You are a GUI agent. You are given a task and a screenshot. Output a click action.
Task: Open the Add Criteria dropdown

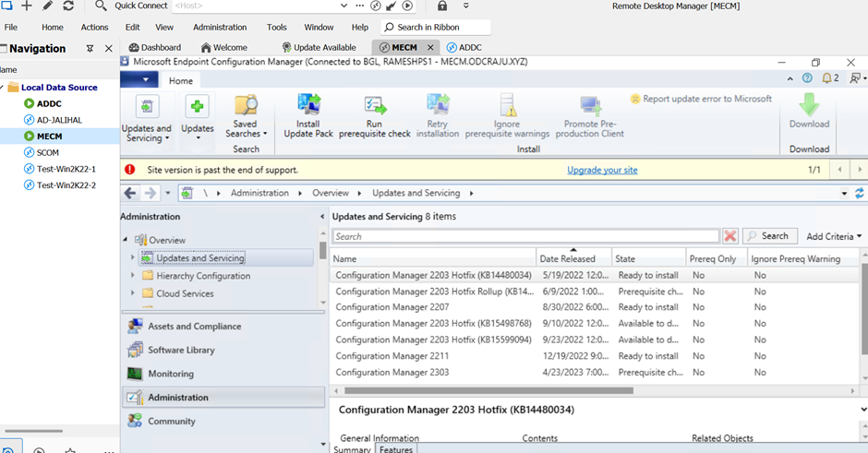point(834,236)
